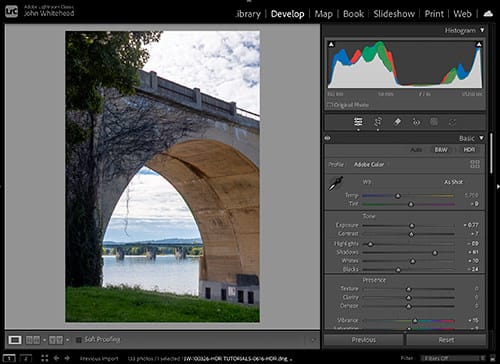
Task: Open the Book module
Action: (x=353, y=14)
